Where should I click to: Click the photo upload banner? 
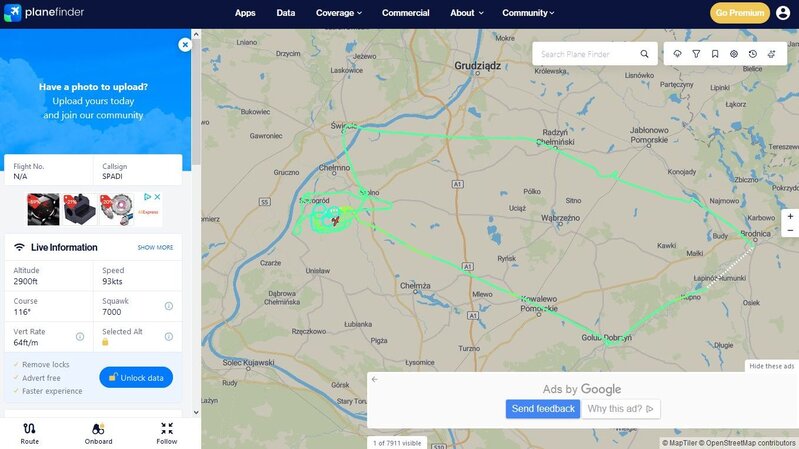click(93, 101)
